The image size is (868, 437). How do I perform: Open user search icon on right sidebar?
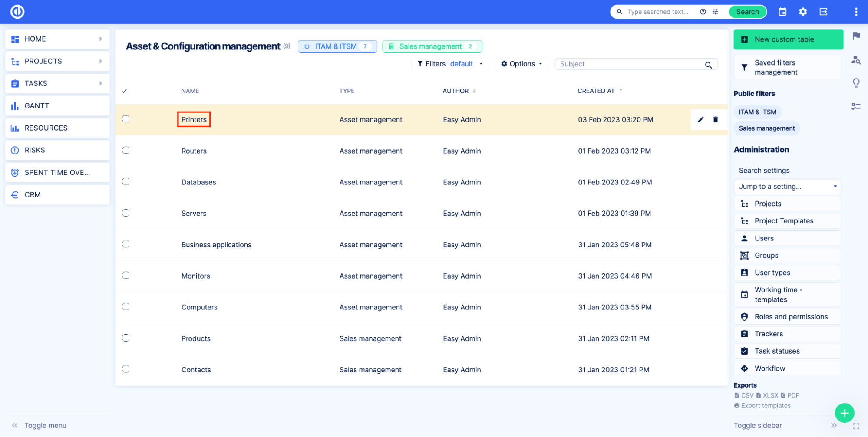coord(856,60)
